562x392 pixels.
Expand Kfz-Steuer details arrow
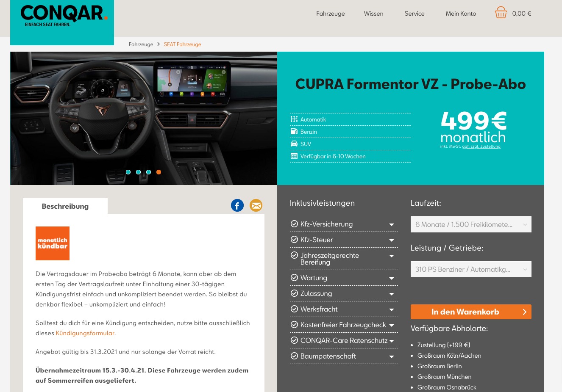[392, 240]
